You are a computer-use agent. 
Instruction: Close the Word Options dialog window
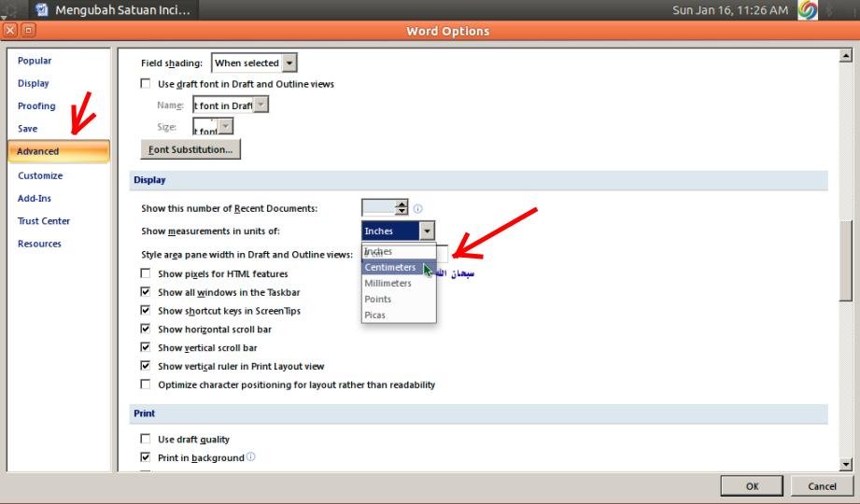click(10, 30)
